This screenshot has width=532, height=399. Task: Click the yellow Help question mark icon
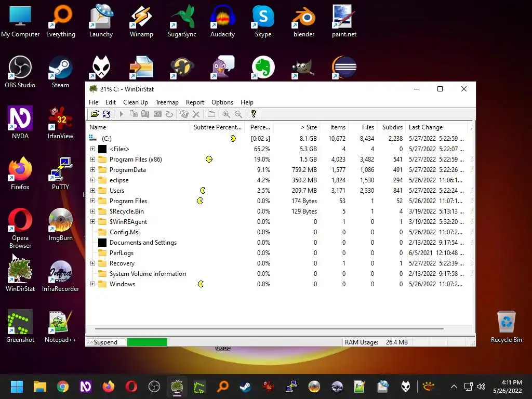click(x=253, y=114)
